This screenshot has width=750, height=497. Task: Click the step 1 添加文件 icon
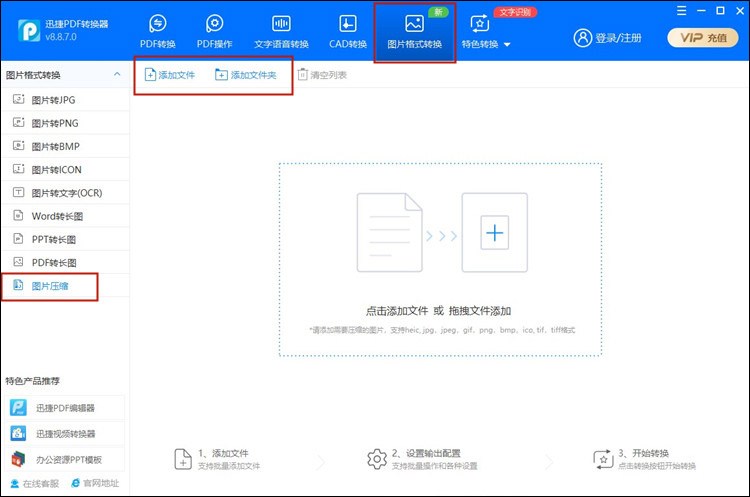pyautogui.click(x=183, y=459)
